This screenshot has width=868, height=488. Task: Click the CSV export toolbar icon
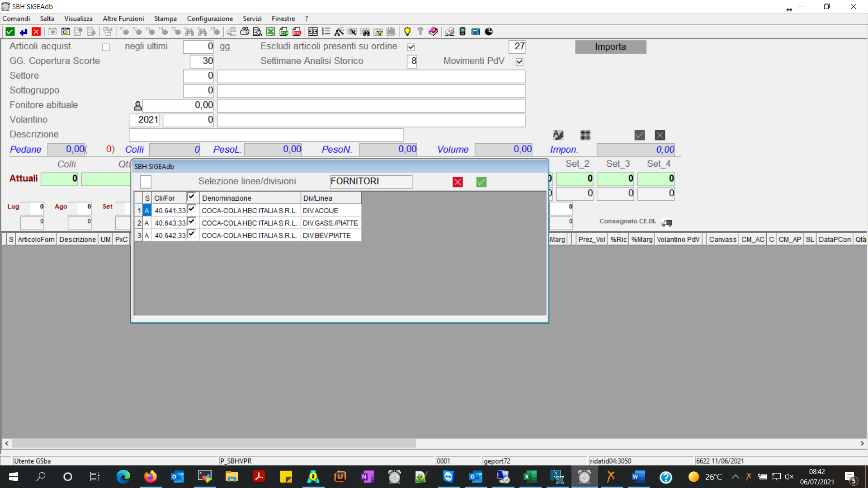(x=283, y=32)
